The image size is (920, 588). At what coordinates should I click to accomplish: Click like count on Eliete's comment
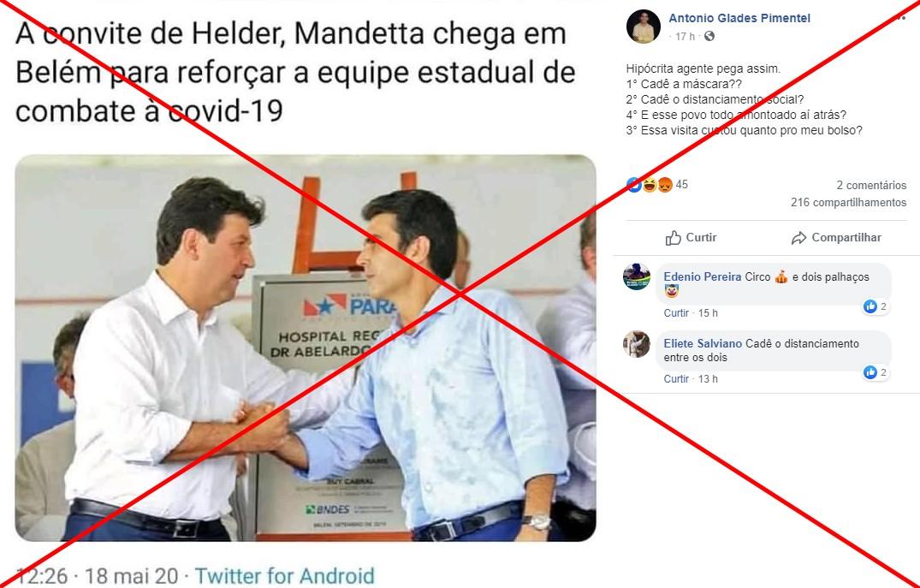point(875,372)
